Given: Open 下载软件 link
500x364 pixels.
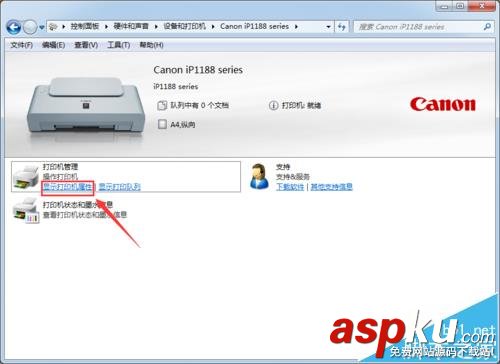Looking at the screenshot, I should 290,187.
